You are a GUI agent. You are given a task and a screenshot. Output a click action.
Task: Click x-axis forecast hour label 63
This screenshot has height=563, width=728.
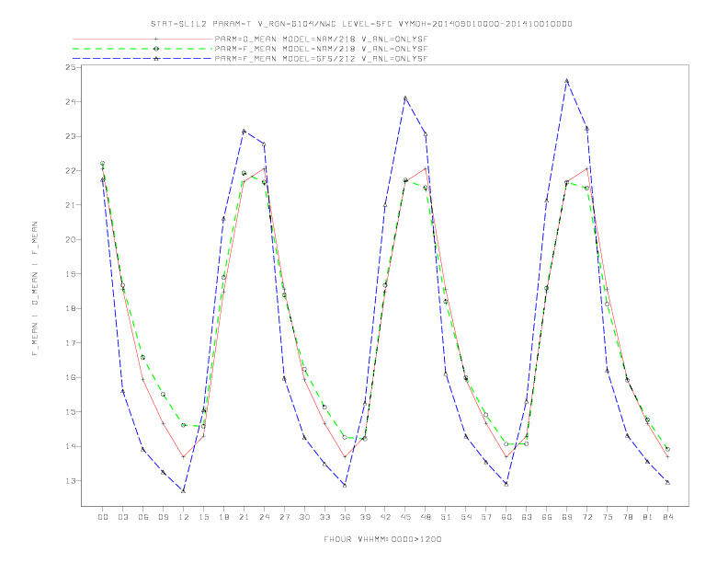pos(527,517)
